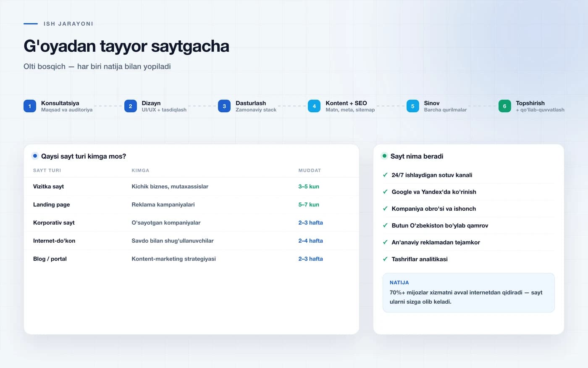Select the 'Topshirish' step title
This screenshot has height=368, width=588.
[x=530, y=103]
